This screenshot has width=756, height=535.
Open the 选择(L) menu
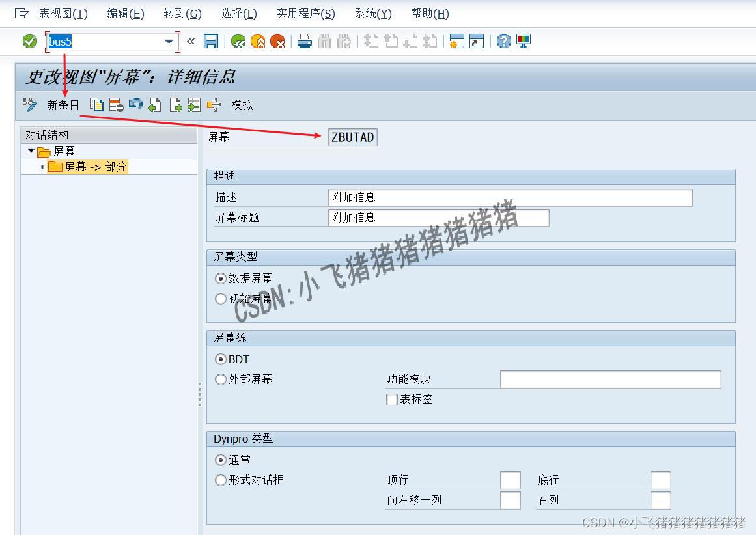click(239, 14)
